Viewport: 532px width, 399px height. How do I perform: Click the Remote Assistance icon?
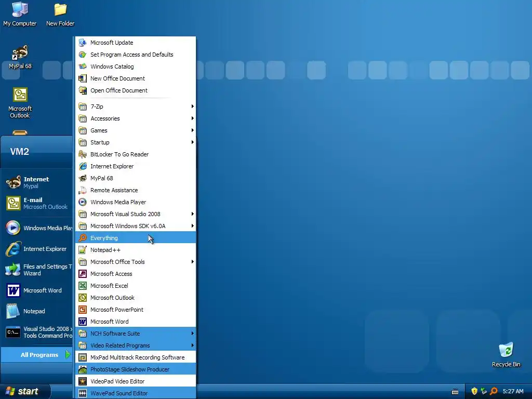(x=83, y=190)
